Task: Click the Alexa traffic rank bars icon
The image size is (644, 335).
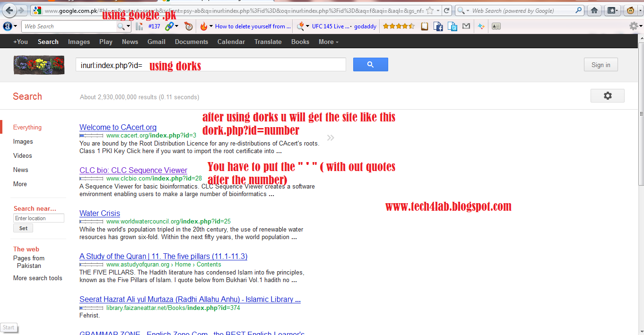Action: pyautogui.click(x=139, y=26)
